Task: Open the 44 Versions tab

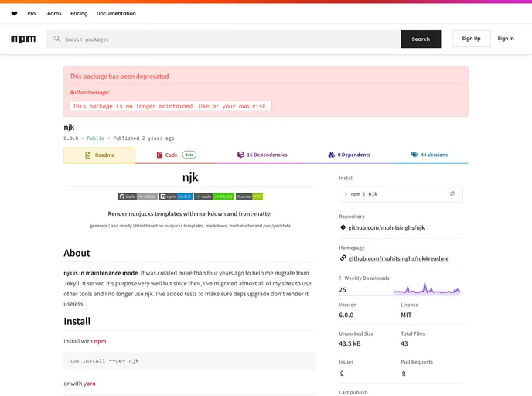Action: point(429,155)
